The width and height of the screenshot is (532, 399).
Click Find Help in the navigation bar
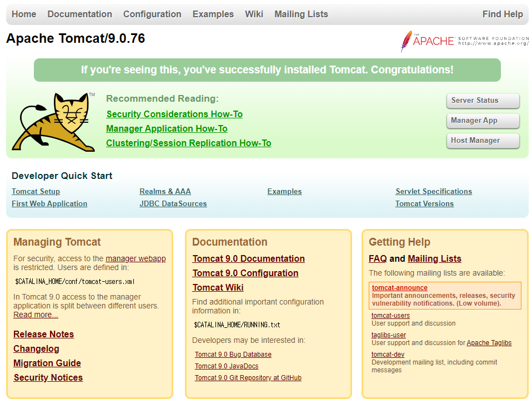pos(503,14)
